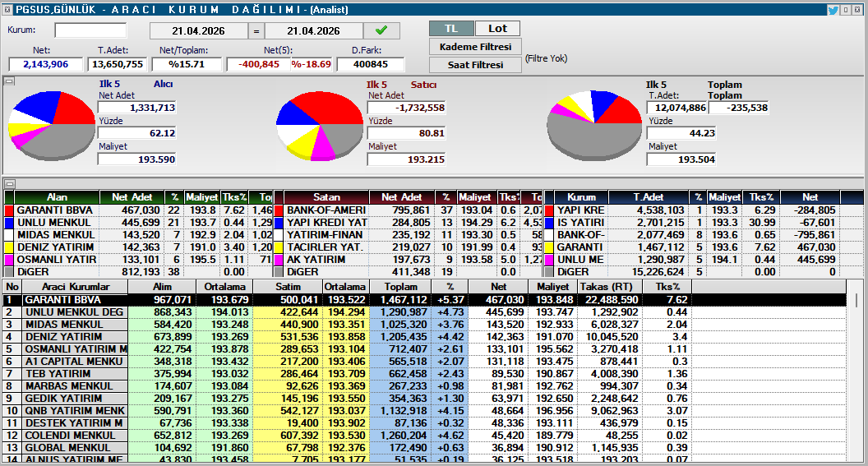This screenshot has height=466, width=868.
Task: Switch display to Lot
Action: point(497,29)
